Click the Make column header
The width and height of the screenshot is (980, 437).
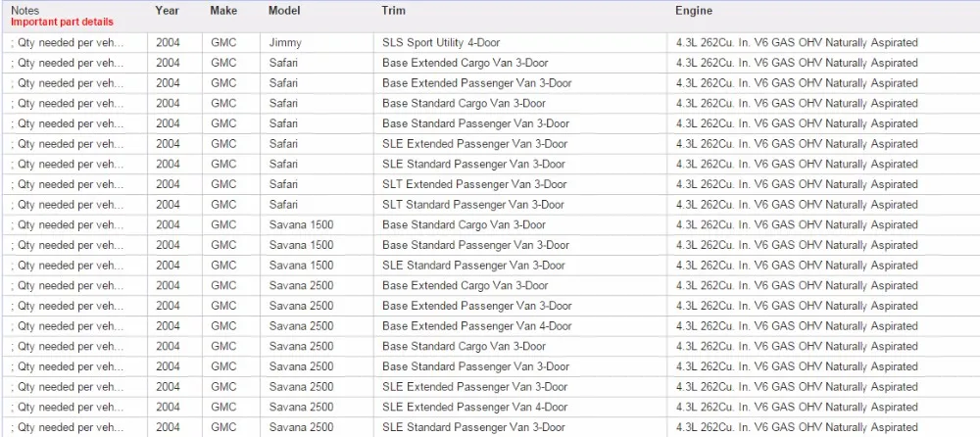click(x=223, y=11)
